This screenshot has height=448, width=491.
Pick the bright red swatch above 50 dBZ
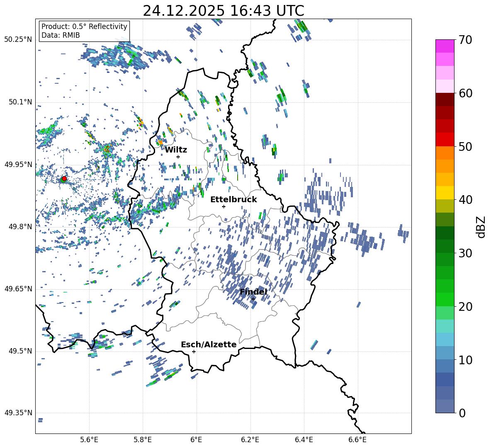point(445,139)
